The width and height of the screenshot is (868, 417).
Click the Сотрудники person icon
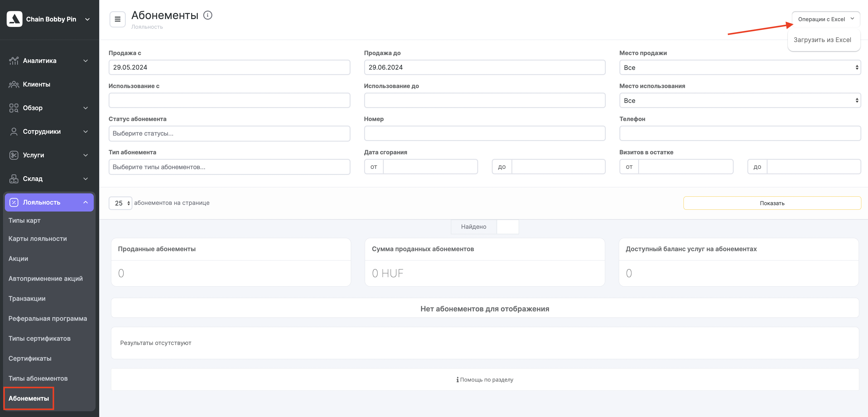point(14,131)
